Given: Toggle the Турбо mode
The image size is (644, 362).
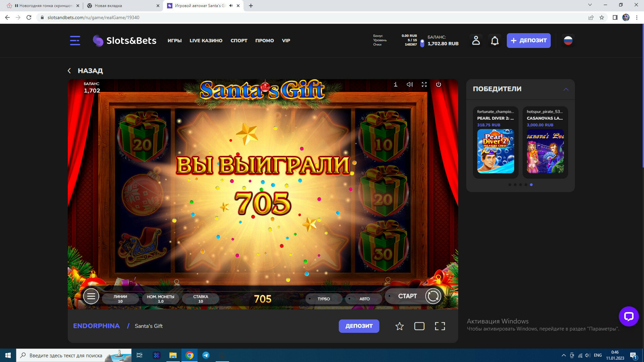Looking at the screenshot, I should (323, 299).
